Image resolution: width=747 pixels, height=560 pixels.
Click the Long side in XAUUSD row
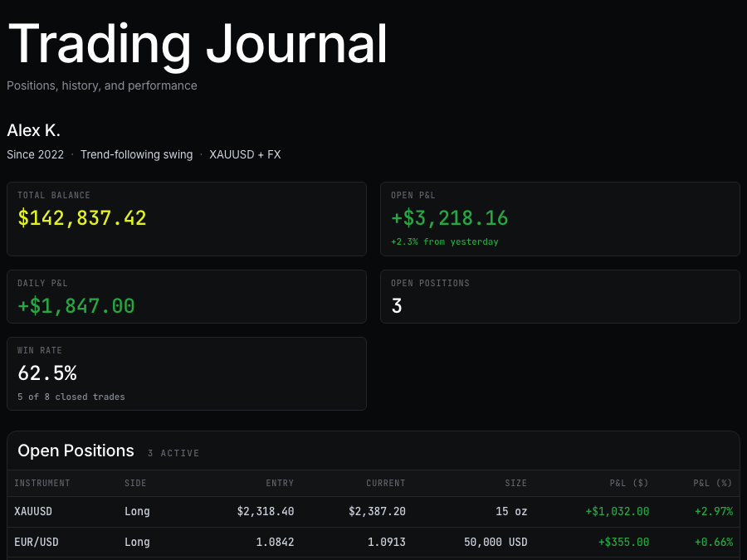[137, 512]
